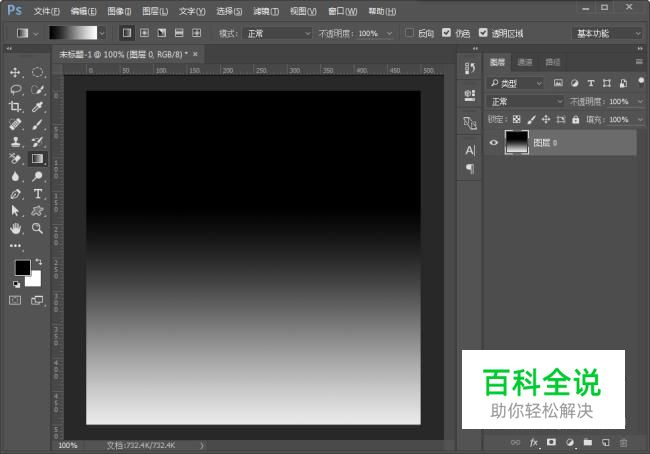Add a layer mask

click(x=551, y=442)
